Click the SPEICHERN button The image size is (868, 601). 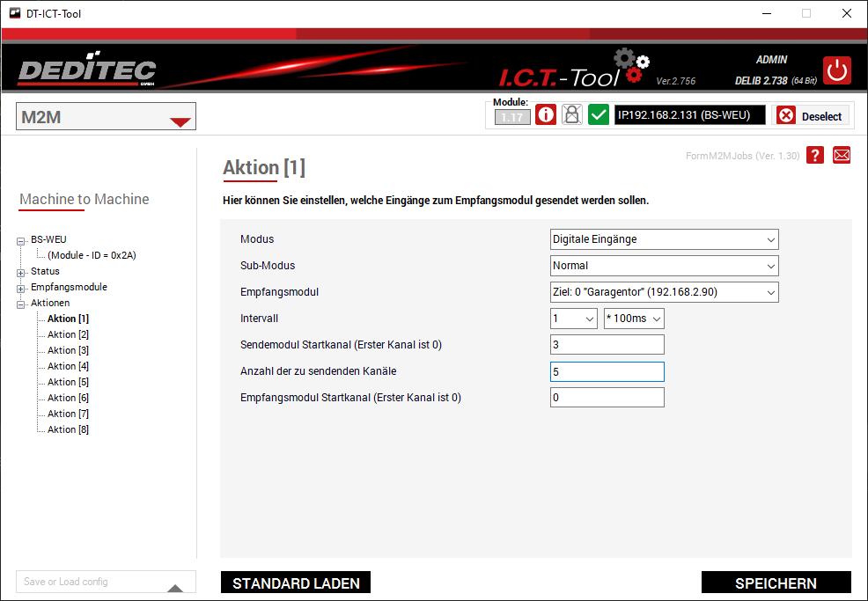[776, 583]
